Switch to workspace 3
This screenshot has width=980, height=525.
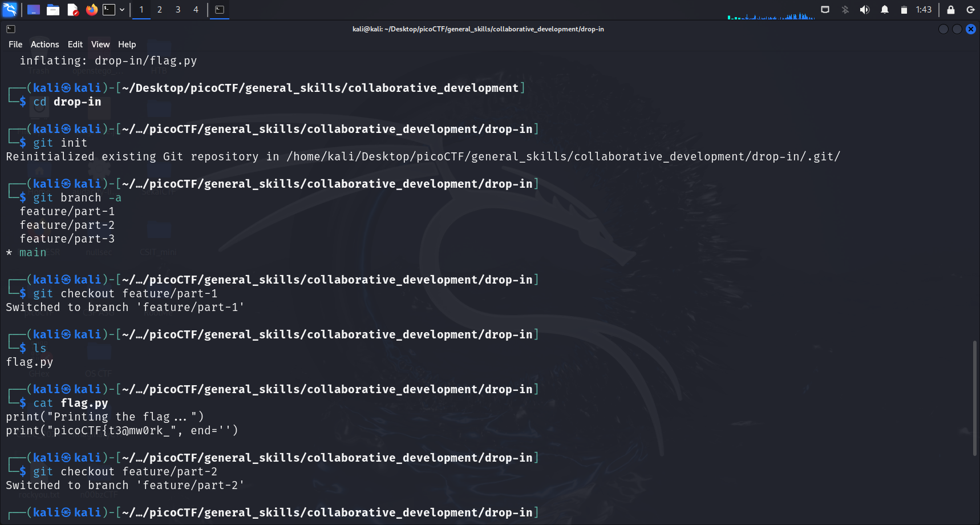click(178, 10)
